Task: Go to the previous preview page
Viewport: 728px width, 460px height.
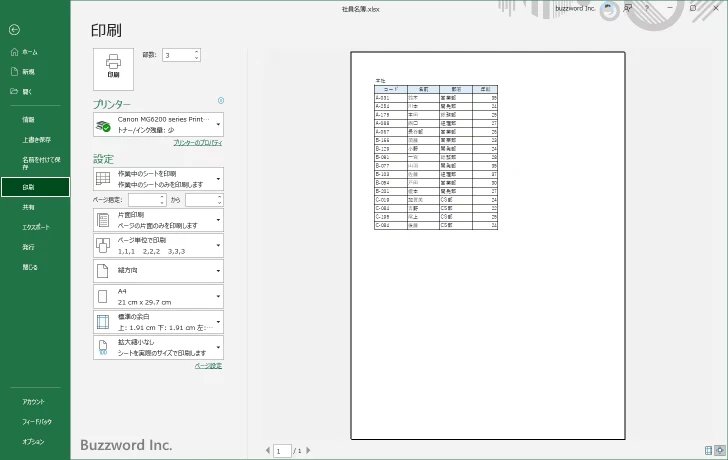Action: click(x=267, y=450)
